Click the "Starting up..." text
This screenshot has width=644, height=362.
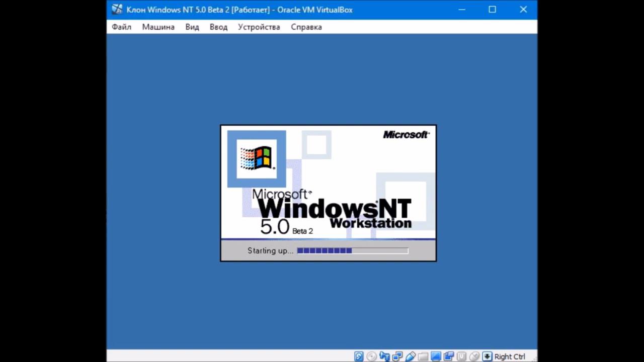(x=270, y=250)
